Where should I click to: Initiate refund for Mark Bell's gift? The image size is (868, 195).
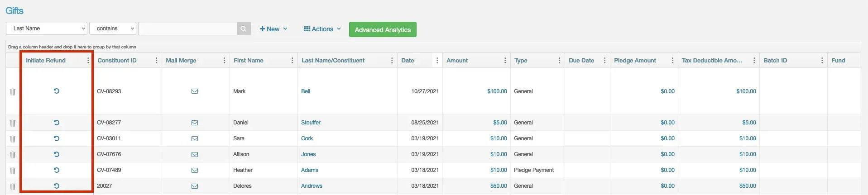tap(57, 91)
